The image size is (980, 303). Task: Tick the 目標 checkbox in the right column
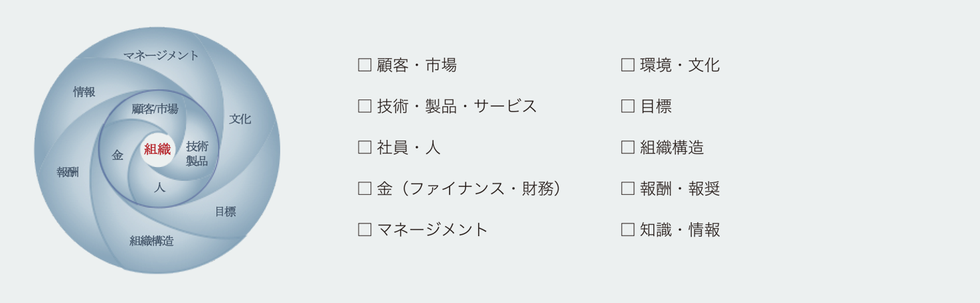tap(627, 106)
